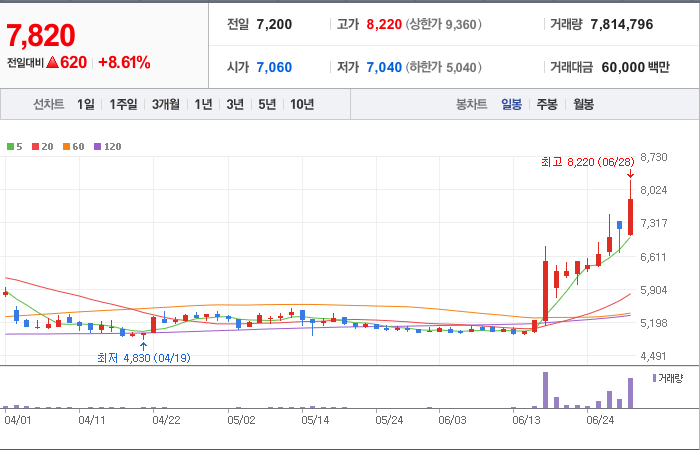Click the red 20-day average swatch
This screenshot has width=700, height=450.
click(35, 146)
